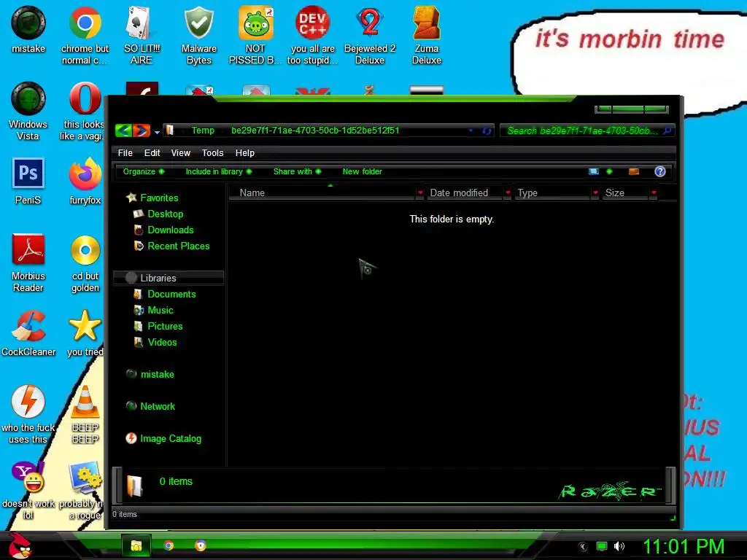Click the volume speaker tray icon
Screen dimensions: 747x560
(619, 546)
